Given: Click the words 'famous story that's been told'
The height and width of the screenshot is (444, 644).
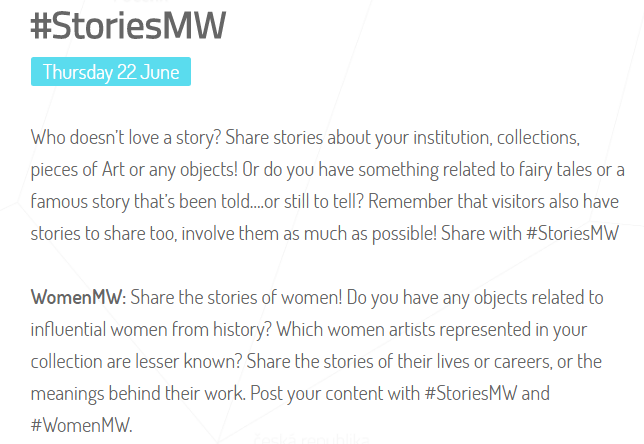Looking at the screenshot, I should click(x=140, y=201).
